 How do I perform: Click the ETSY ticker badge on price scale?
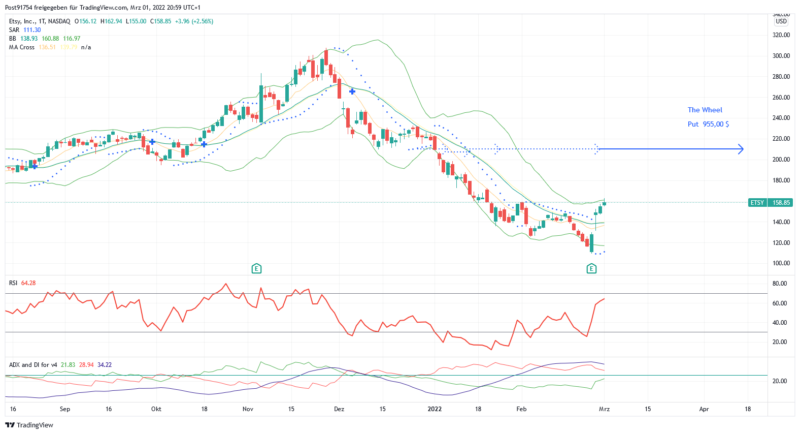tap(758, 202)
